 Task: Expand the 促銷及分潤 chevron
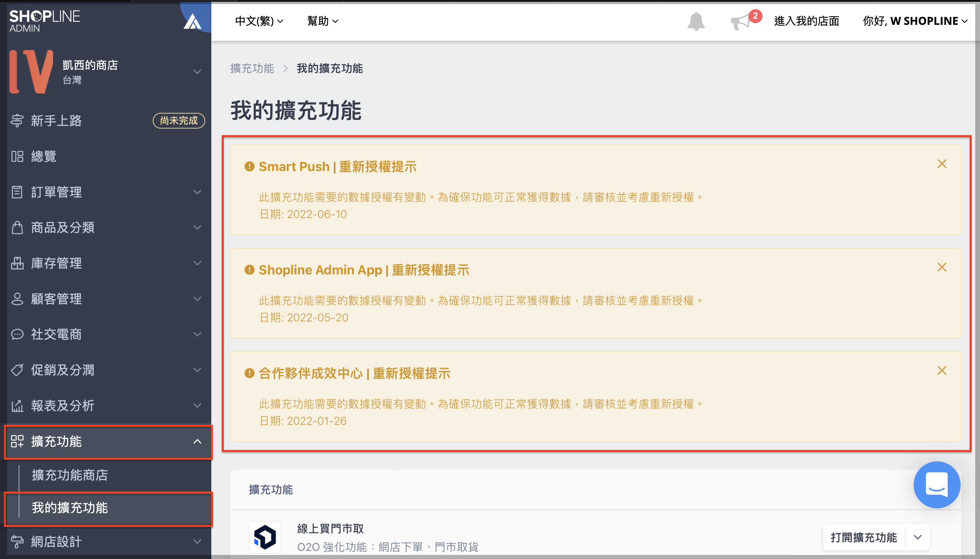(197, 370)
